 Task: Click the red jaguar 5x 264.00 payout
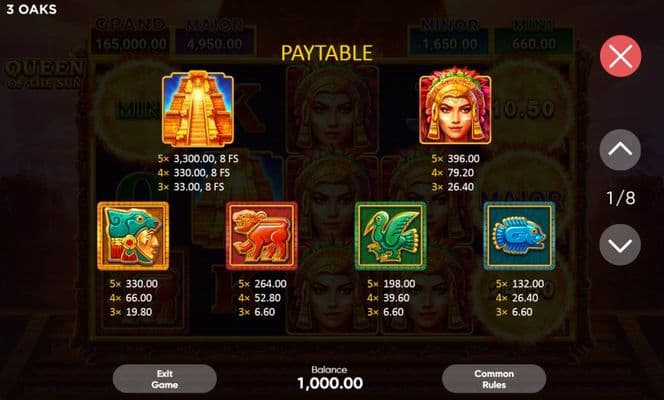262,284
